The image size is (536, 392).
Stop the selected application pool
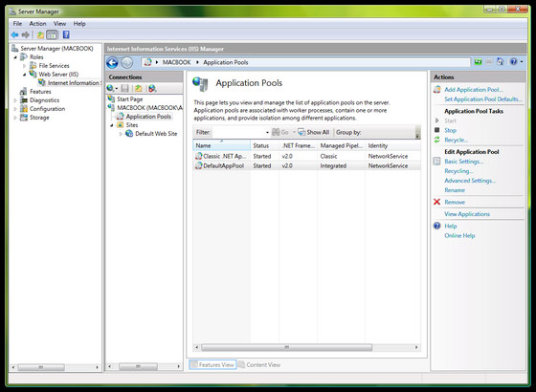[x=450, y=130]
